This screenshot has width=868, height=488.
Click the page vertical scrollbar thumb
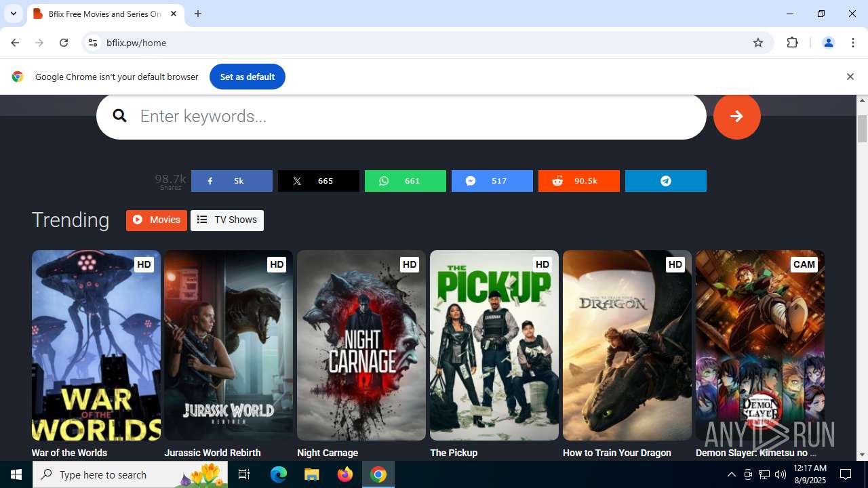pyautogui.click(x=863, y=129)
